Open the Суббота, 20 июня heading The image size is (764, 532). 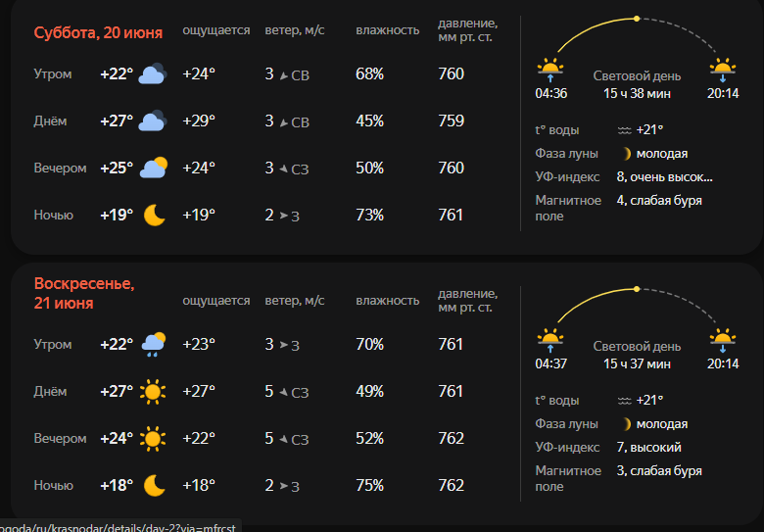tap(98, 33)
